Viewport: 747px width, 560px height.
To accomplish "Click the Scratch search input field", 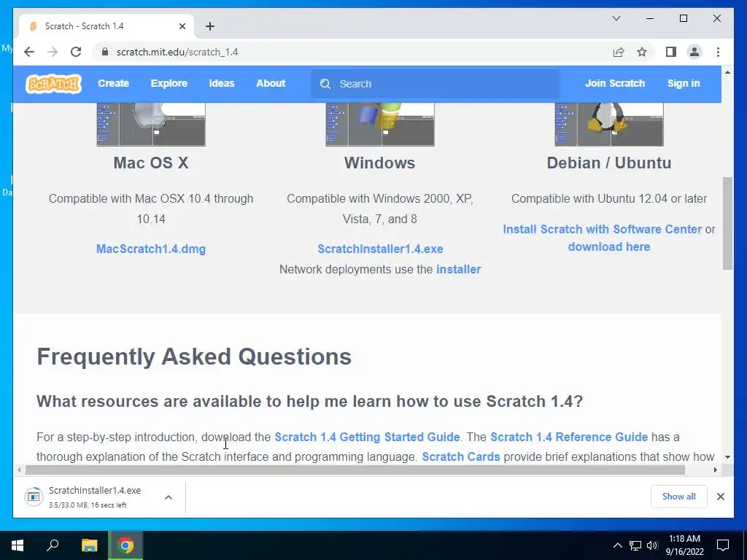I will pyautogui.click(x=436, y=84).
